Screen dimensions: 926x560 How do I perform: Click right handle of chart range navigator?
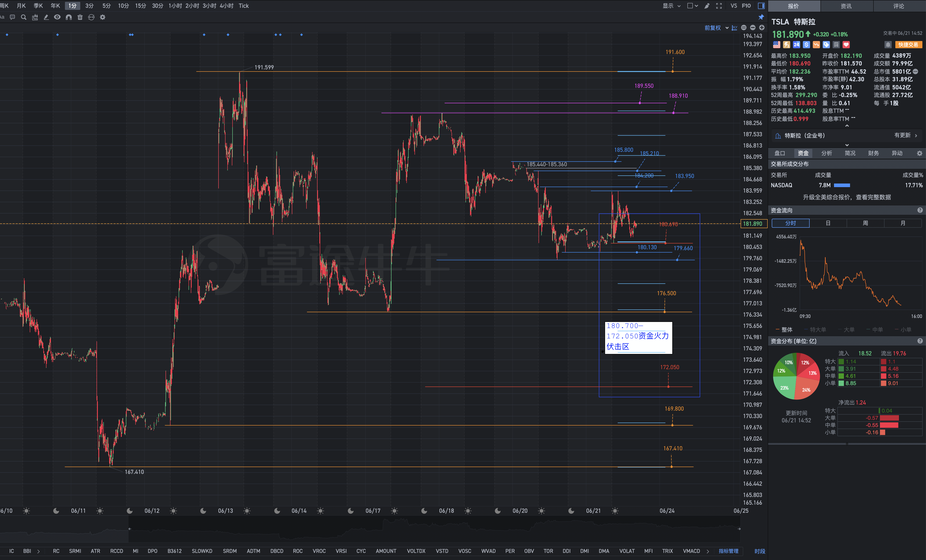[x=739, y=529]
